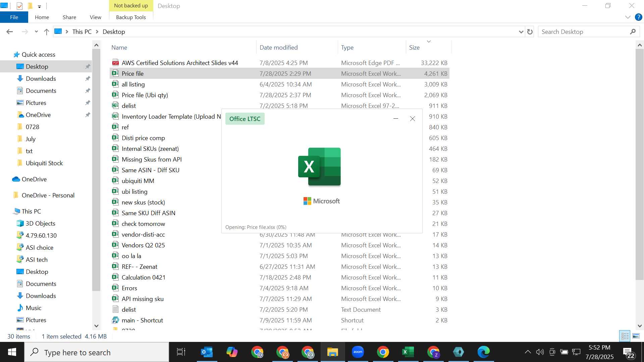Open Ubiquiti Stock folder in sidebar

point(44,163)
